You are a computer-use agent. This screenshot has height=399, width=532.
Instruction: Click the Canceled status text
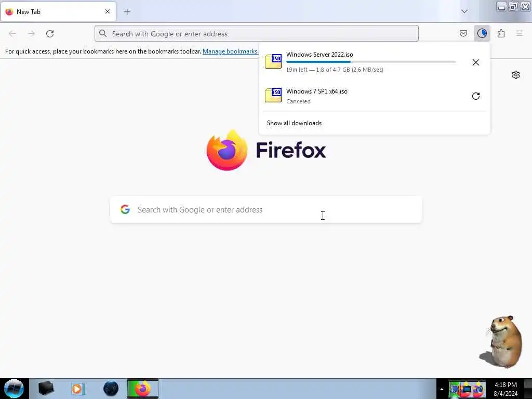tap(298, 101)
